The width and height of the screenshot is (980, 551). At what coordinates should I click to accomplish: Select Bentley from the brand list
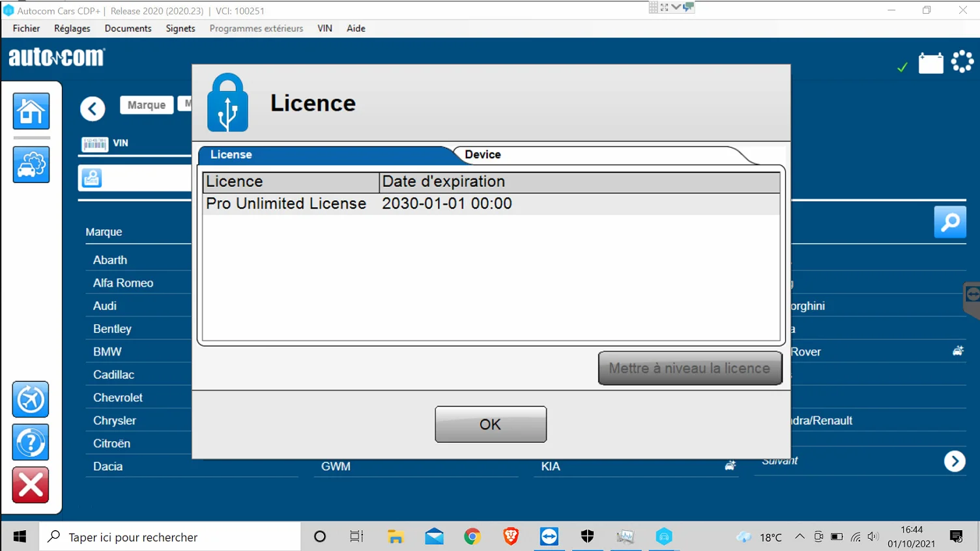pyautogui.click(x=112, y=329)
